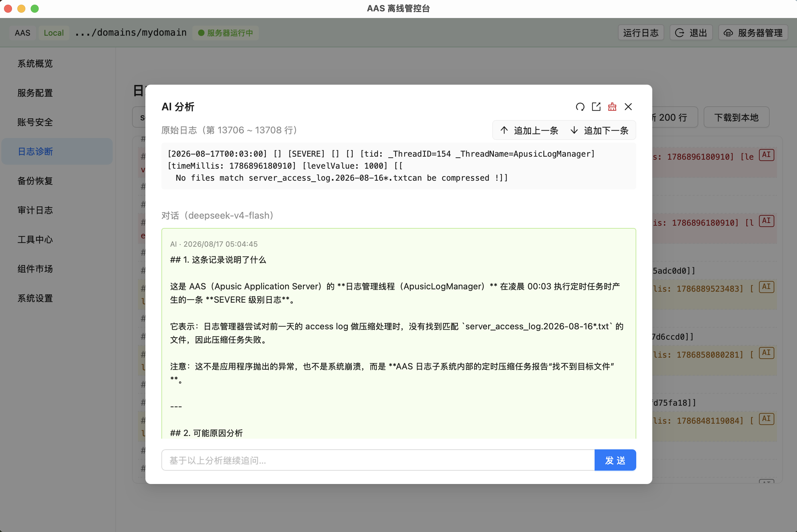Click the 'AAS' tag in the header

pyautogui.click(x=22, y=33)
